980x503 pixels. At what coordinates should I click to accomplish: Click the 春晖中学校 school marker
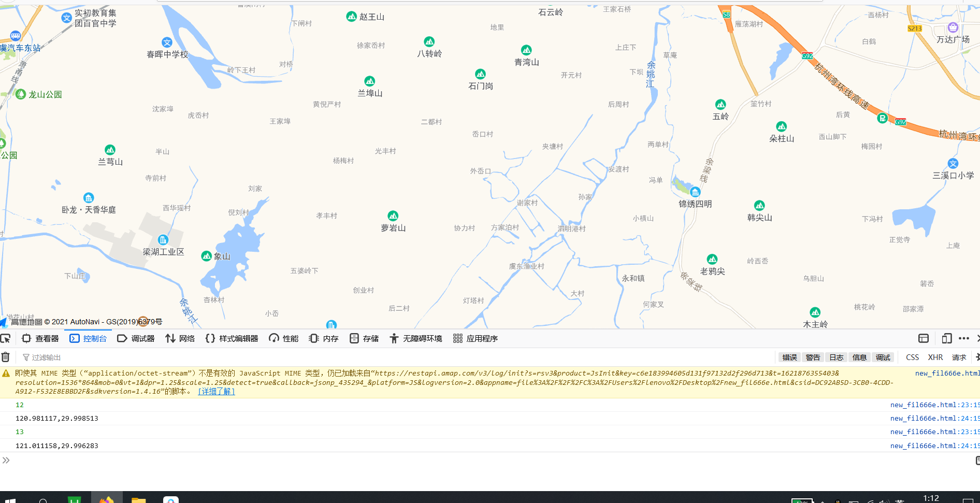167,42
